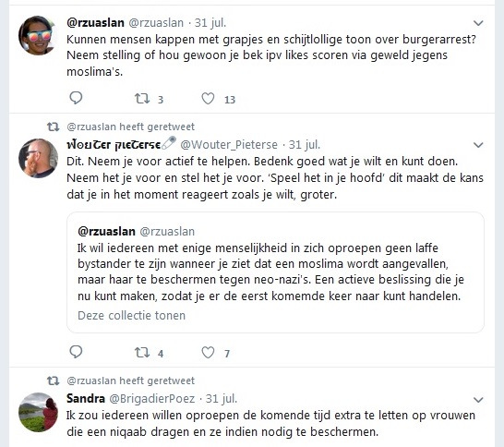
Task: Click retweet icon above Sandra's tweet
Action: pyautogui.click(x=53, y=381)
